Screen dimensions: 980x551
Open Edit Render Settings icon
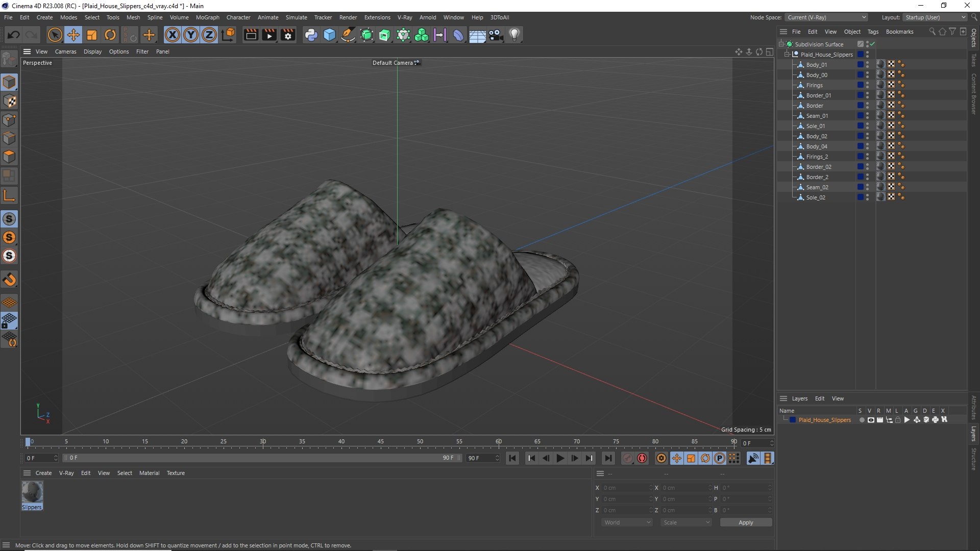tap(288, 35)
